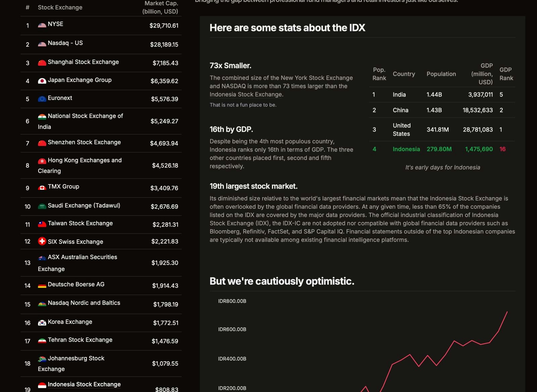Click the US flag icon beside Nasdaq - US

click(x=42, y=44)
